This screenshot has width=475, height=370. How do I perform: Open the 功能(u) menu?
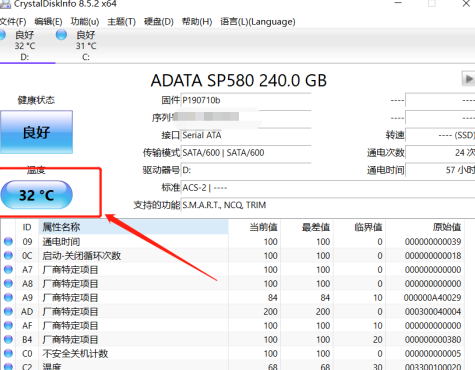coord(85,22)
